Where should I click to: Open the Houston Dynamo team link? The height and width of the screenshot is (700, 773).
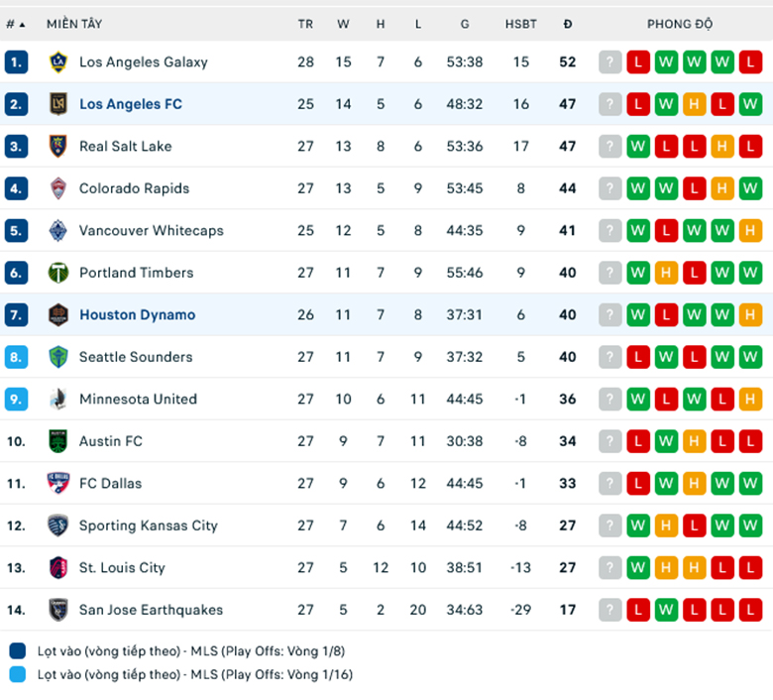point(137,314)
